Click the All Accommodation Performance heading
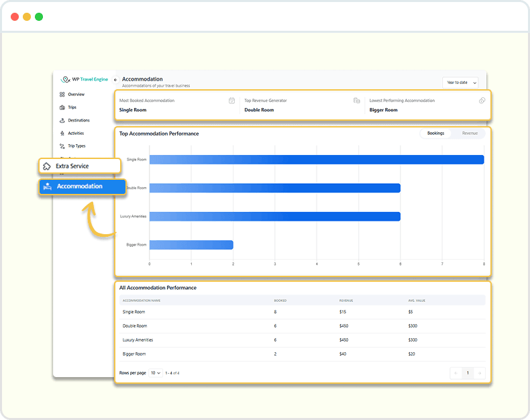 [158, 288]
